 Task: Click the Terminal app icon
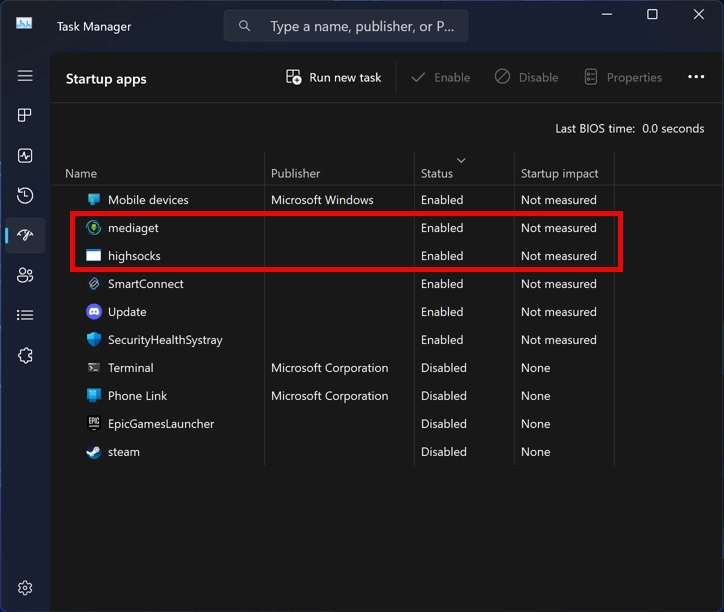click(x=94, y=368)
